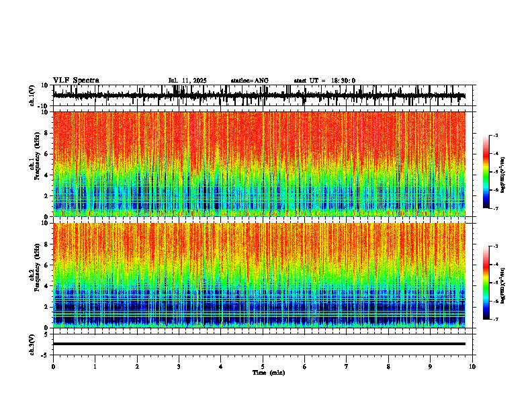
Task: Click the "-10" tick on the ch.1(V) axis
Action: tap(44, 106)
